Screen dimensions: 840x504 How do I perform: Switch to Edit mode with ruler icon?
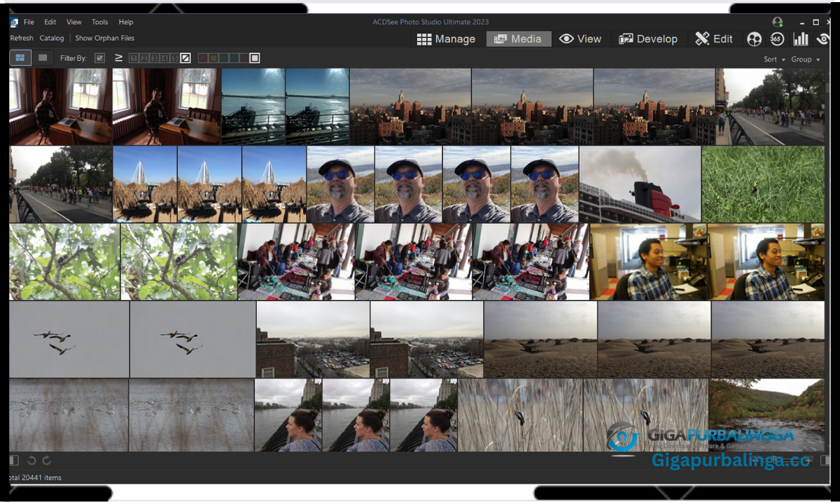(713, 39)
